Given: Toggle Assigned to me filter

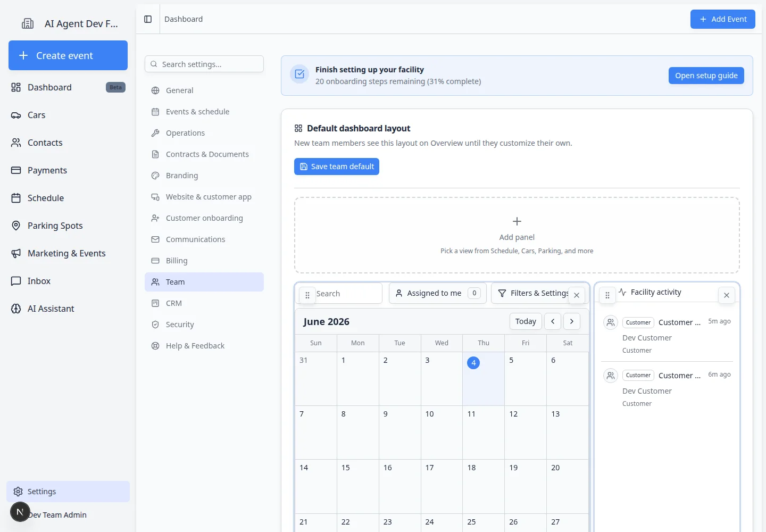Looking at the screenshot, I should (x=438, y=293).
